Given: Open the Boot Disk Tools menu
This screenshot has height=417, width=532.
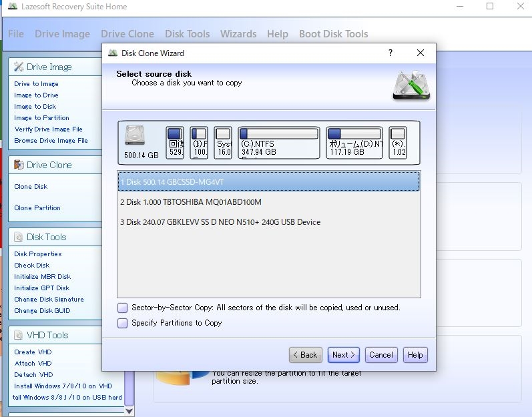Looking at the screenshot, I should (x=334, y=34).
